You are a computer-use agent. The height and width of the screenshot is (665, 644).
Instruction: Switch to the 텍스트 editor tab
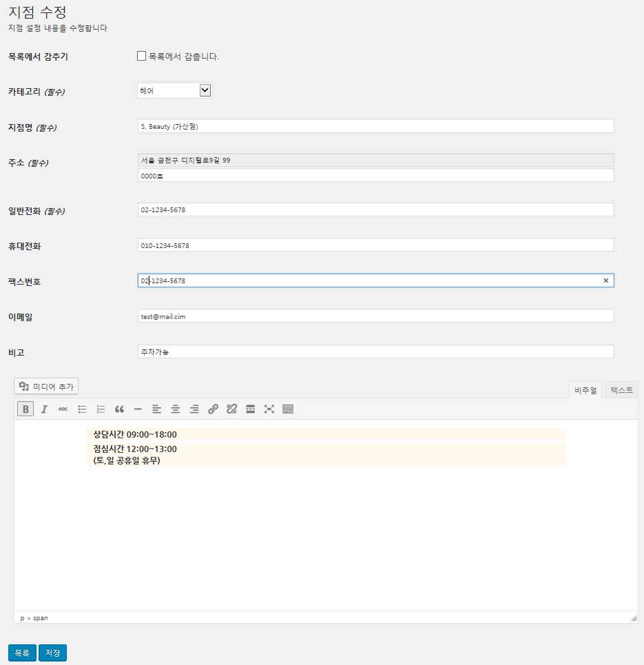(x=621, y=390)
